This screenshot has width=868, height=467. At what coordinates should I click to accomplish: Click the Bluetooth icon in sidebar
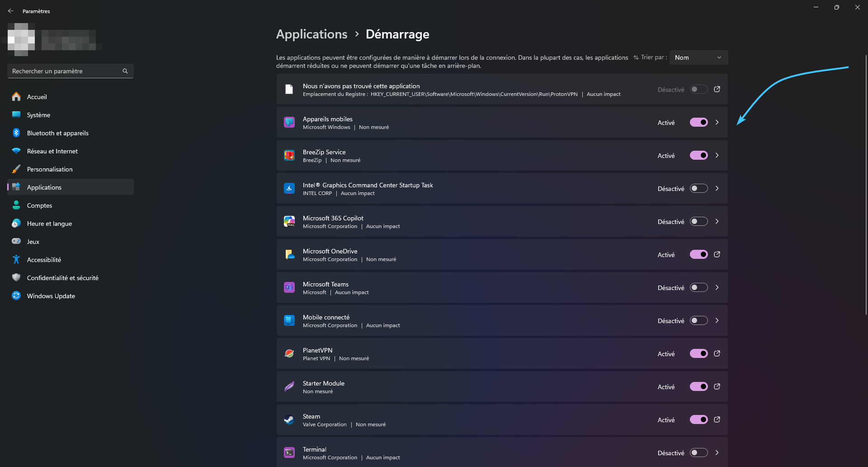click(x=16, y=133)
